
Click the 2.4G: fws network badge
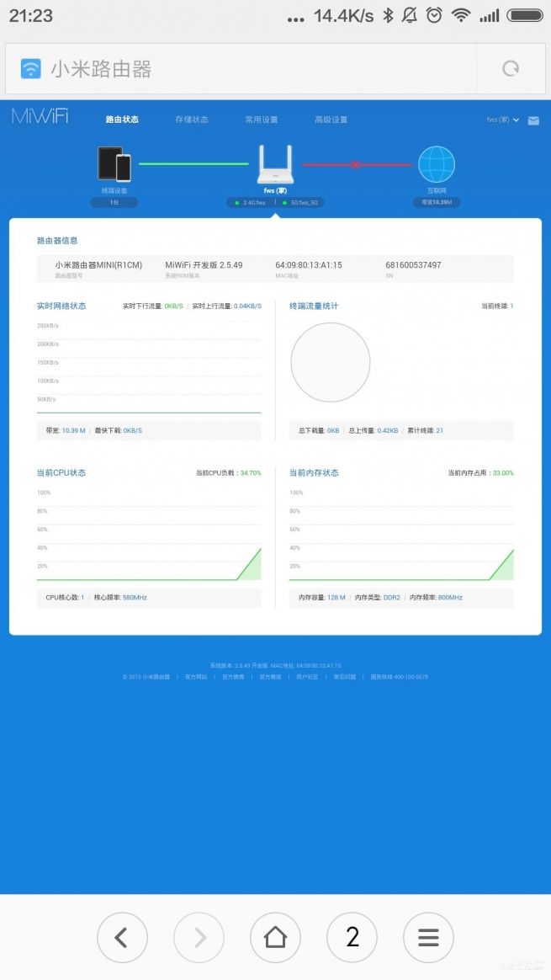point(252,203)
